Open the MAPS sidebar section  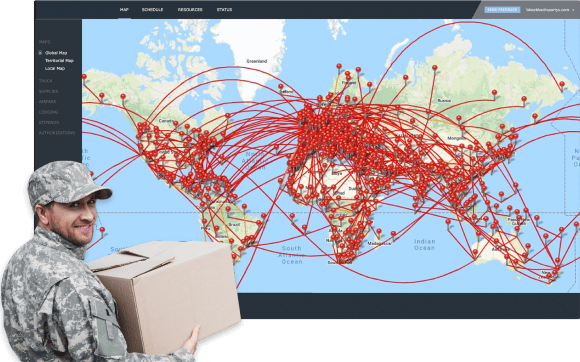point(44,42)
